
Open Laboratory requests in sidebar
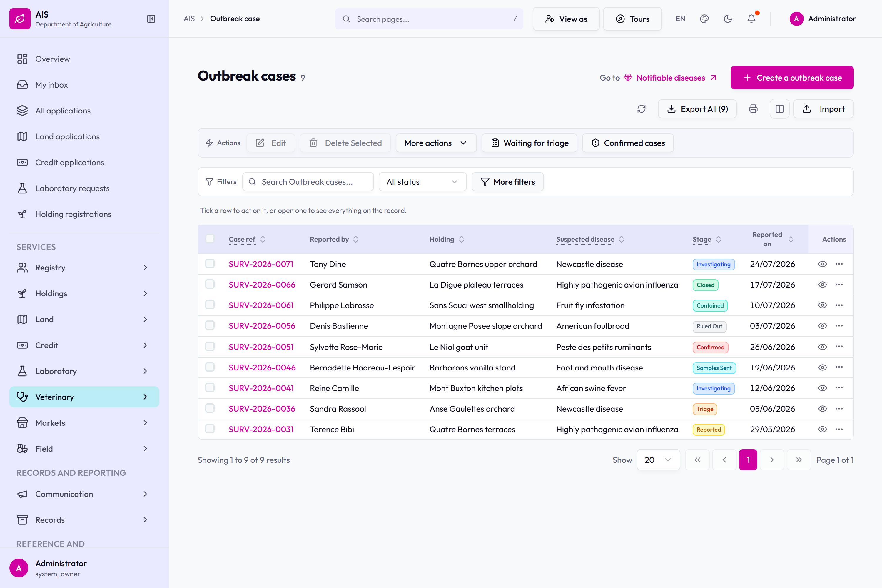point(84,188)
